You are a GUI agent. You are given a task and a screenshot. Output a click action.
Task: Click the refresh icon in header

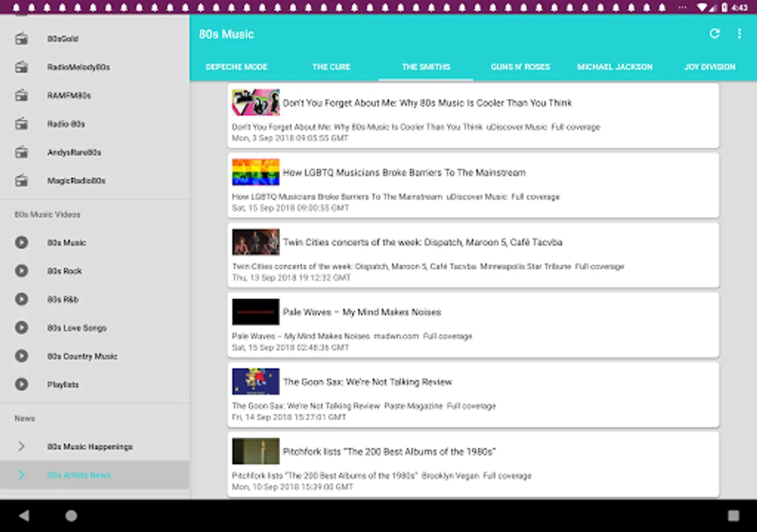714,34
